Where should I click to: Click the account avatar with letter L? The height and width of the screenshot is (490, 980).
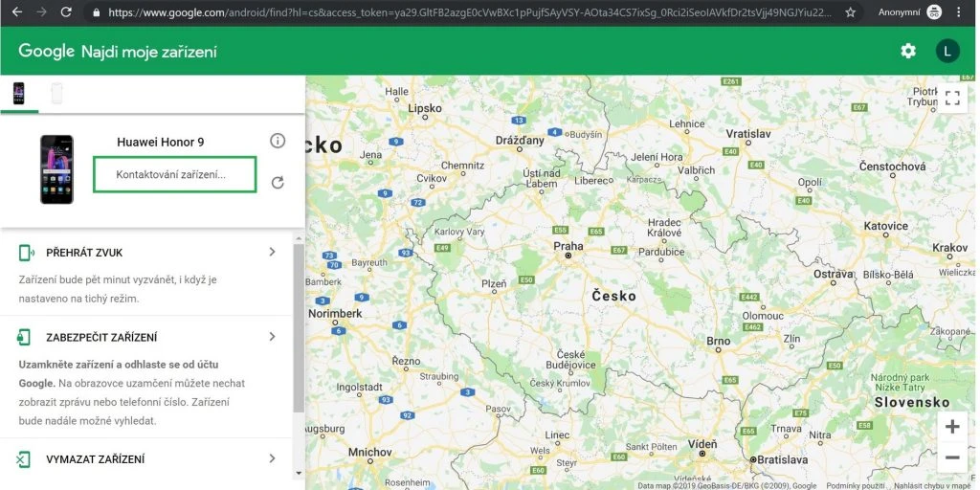(947, 51)
